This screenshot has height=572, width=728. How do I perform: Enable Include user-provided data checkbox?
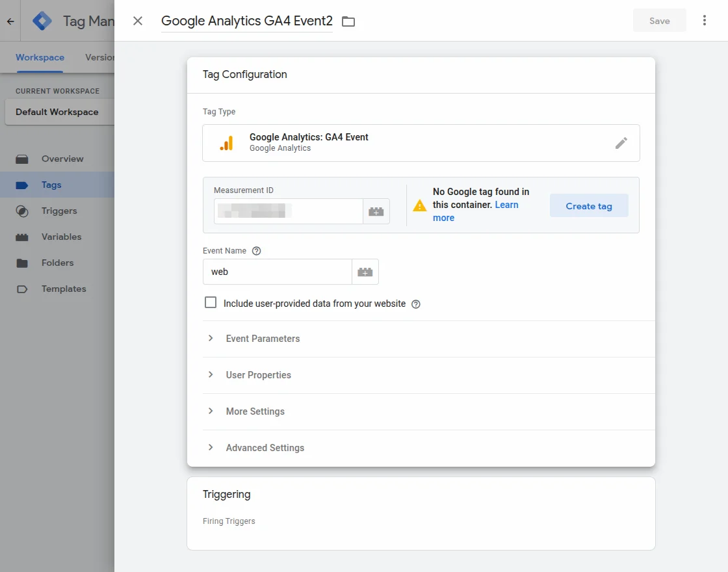211,303
